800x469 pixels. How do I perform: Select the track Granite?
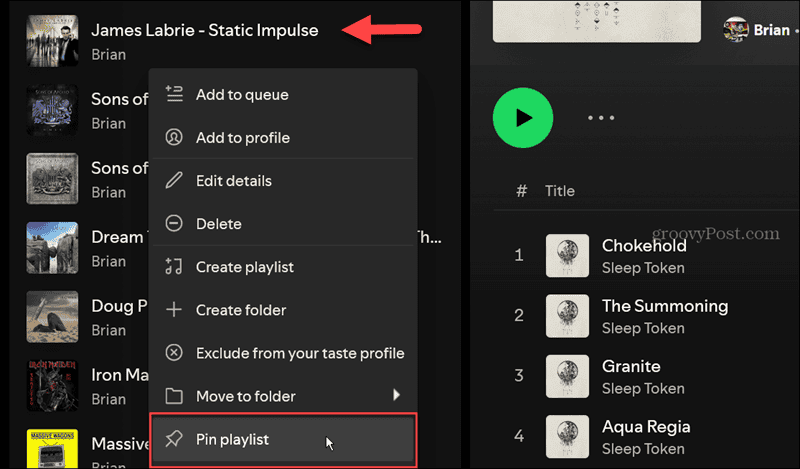coord(631,366)
